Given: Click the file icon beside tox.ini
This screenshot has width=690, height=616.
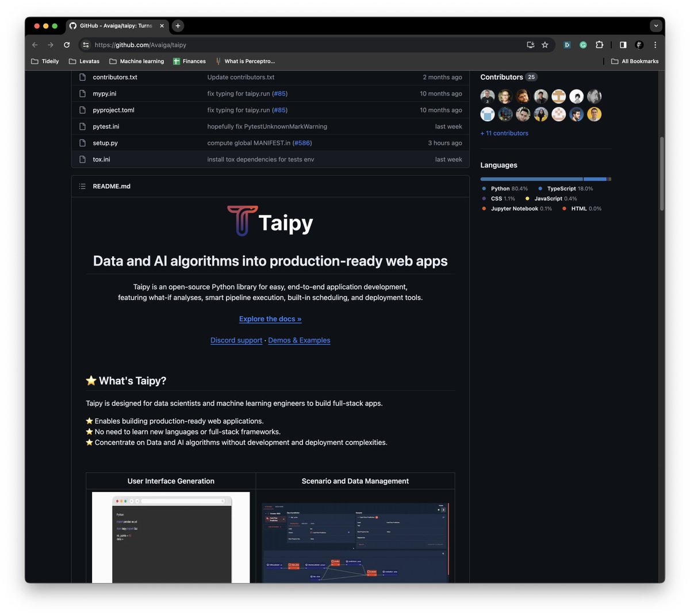Looking at the screenshot, I should (x=82, y=160).
